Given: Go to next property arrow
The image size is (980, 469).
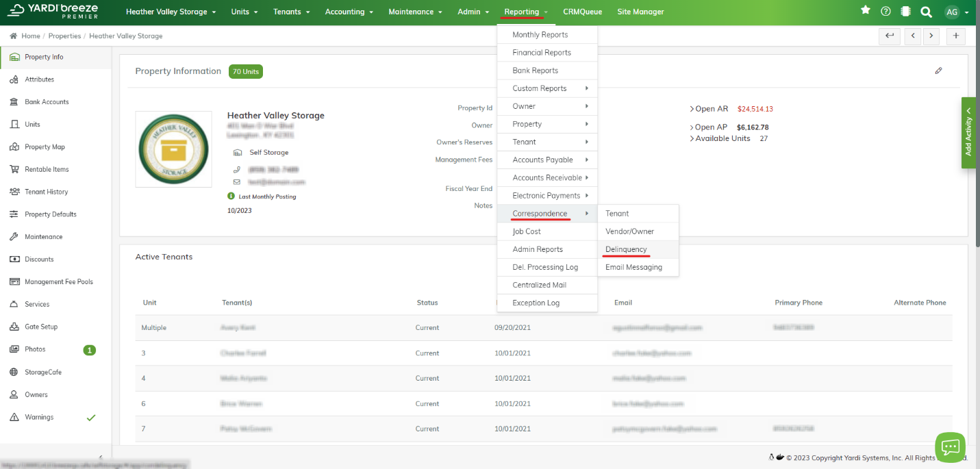Looking at the screenshot, I should [x=931, y=36].
